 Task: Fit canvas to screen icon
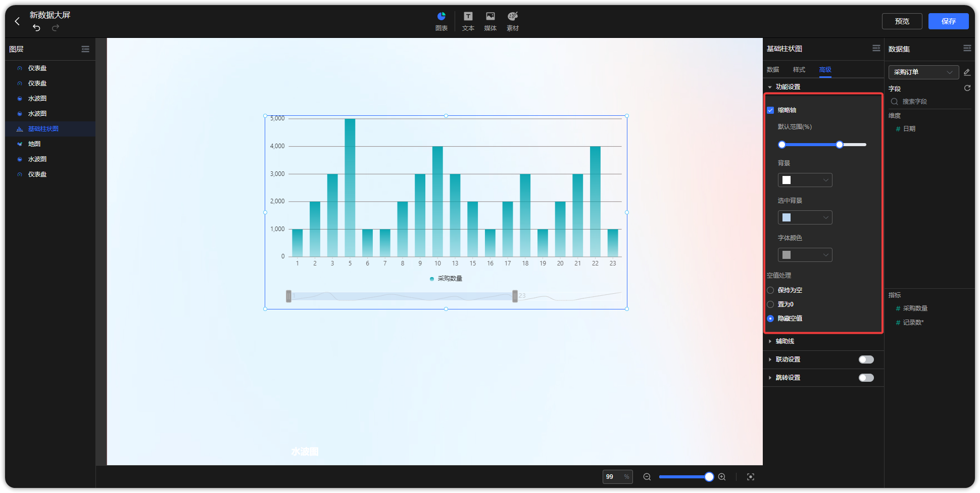751,477
